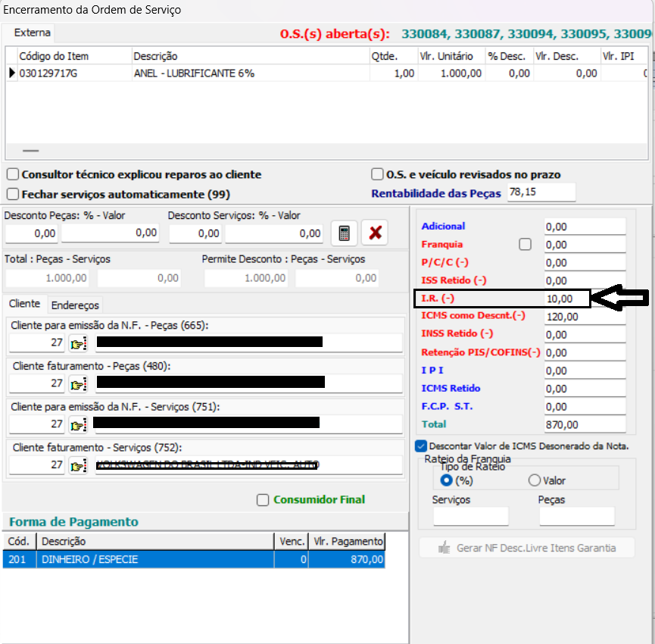Image resolution: width=655 pixels, height=644 pixels.
Task: Click the Desconto Serviços valor field
Action: (274, 233)
